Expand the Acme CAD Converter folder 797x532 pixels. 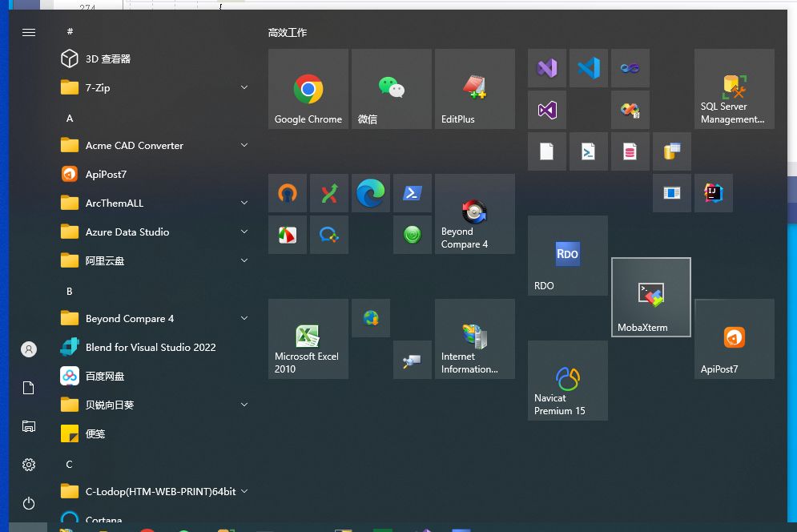click(x=244, y=146)
